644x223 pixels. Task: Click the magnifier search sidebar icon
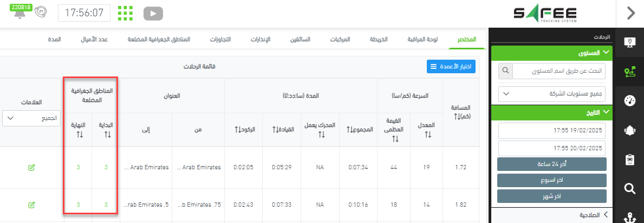[x=629, y=188]
